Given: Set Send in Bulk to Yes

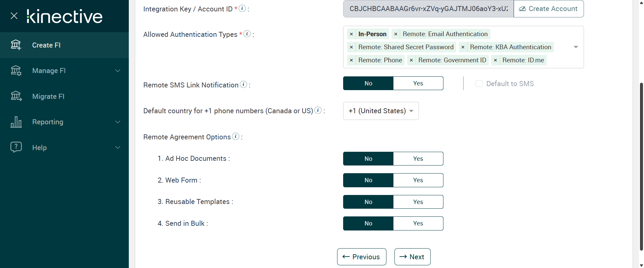Looking at the screenshot, I should [x=418, y=223].
